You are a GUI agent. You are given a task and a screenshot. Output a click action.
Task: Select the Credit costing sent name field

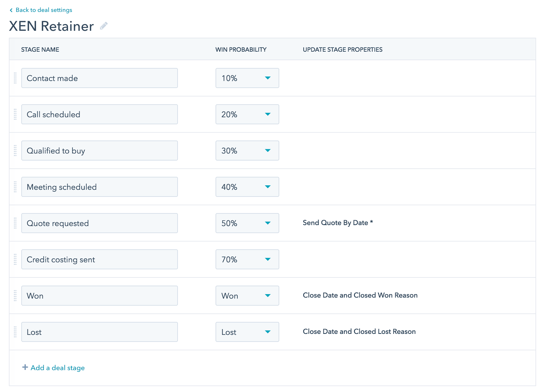click(x=99, y=259)
